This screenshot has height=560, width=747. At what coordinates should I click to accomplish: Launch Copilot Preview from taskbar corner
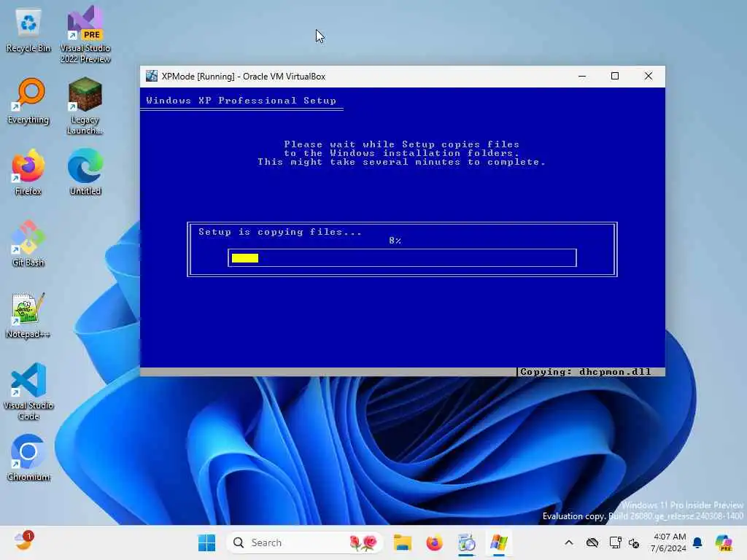(x=723, y=542)
